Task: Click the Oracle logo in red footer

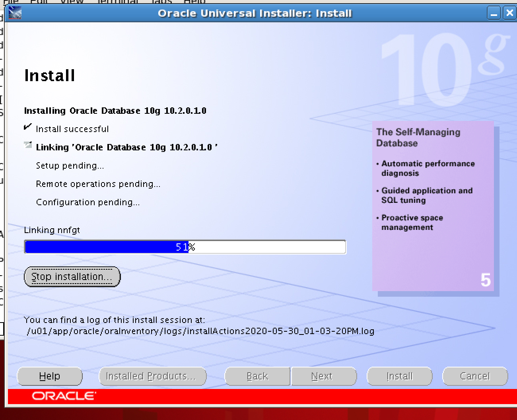Action: (x=64, y=396)
